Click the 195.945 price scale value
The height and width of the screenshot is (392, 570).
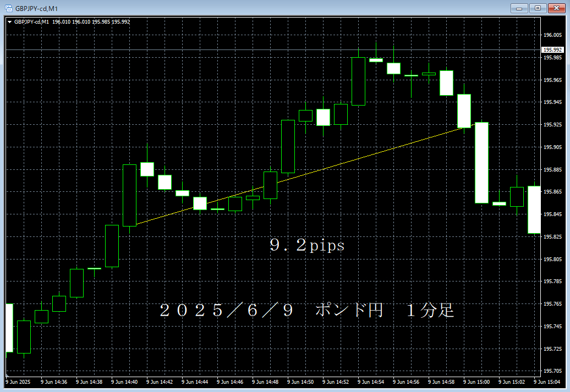(552, 102)
